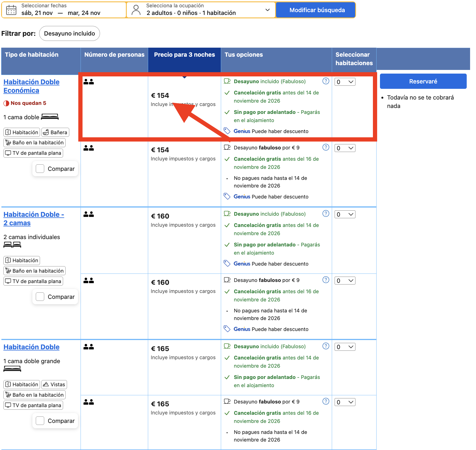Check Comparar for Habitación Doble - 2 camas
476x450 pixels.
tap(40, 297)
